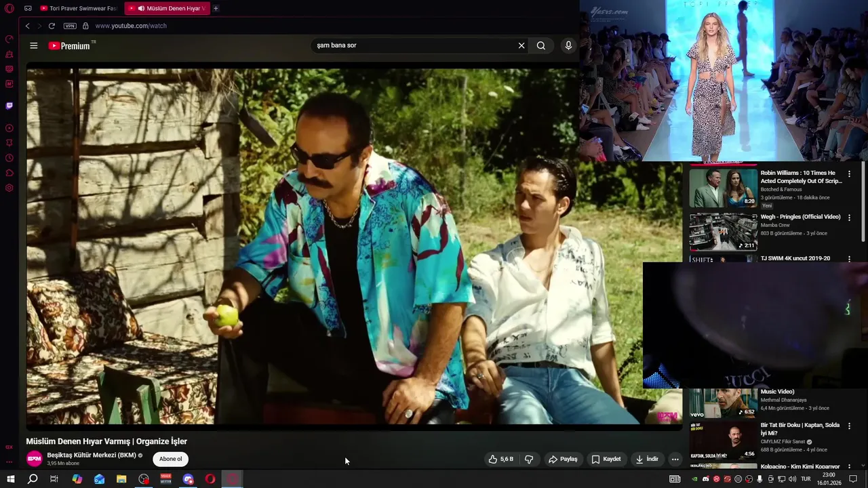
Task: Open the Twitch panel in sidebar
Action: 9,106
